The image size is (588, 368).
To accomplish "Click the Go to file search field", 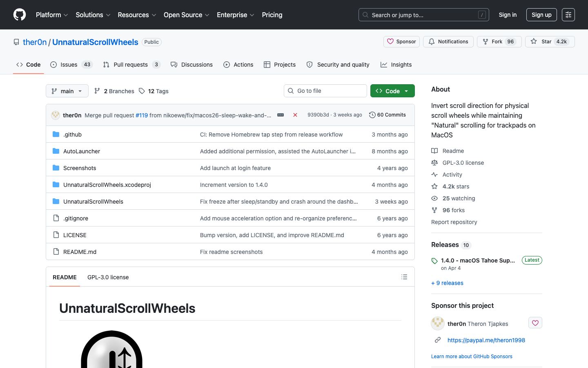I will (325, 91).
